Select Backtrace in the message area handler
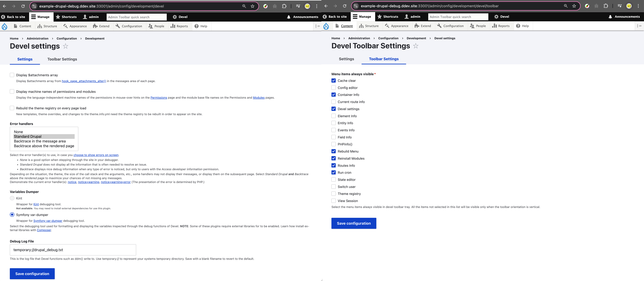644x281 pixels. coord(40,141)
